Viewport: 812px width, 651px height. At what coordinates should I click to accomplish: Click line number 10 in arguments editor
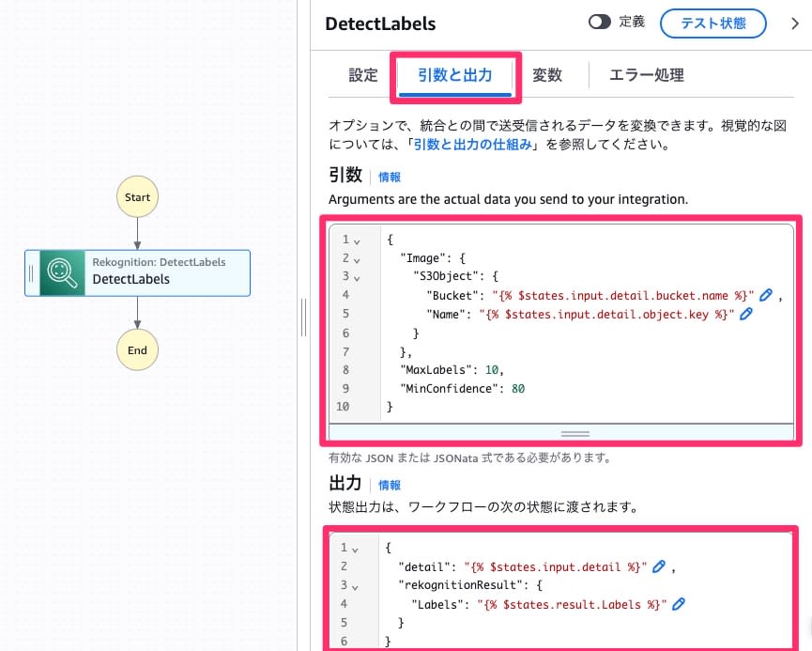(343, 407)
